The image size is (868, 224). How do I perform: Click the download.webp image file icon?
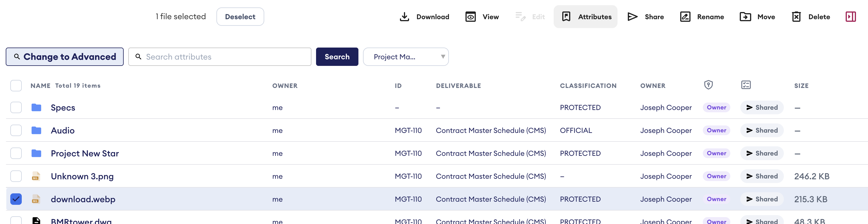[x=35, y=199]
